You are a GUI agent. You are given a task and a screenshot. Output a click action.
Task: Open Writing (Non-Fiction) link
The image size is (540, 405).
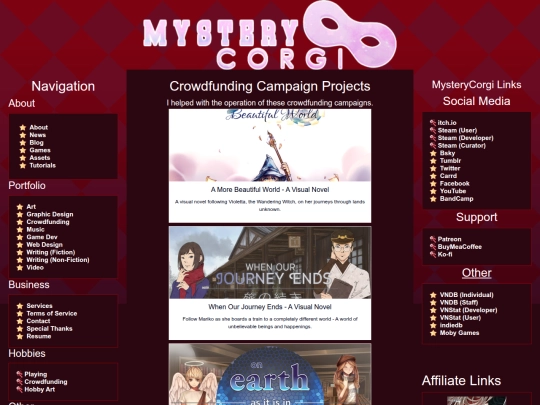point(58,260)
